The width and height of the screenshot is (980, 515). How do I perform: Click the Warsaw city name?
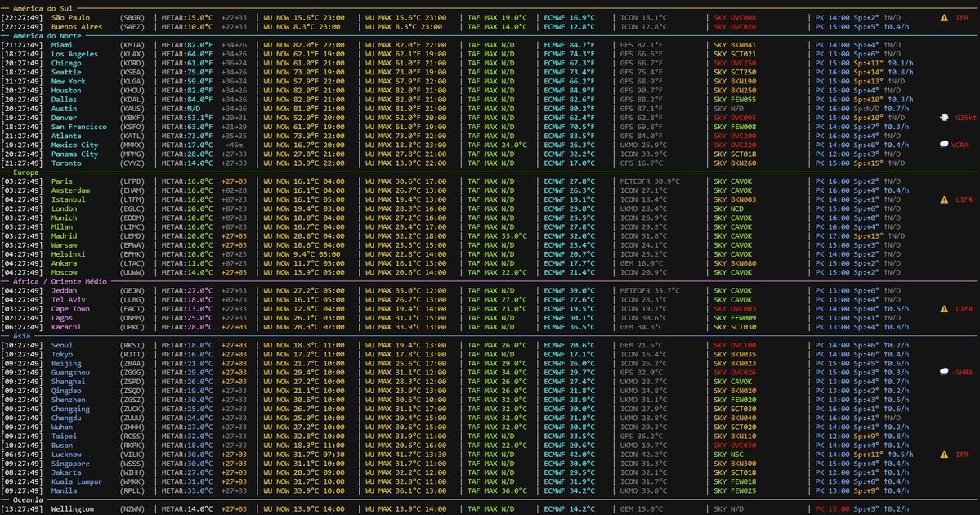tap(65, 245)
